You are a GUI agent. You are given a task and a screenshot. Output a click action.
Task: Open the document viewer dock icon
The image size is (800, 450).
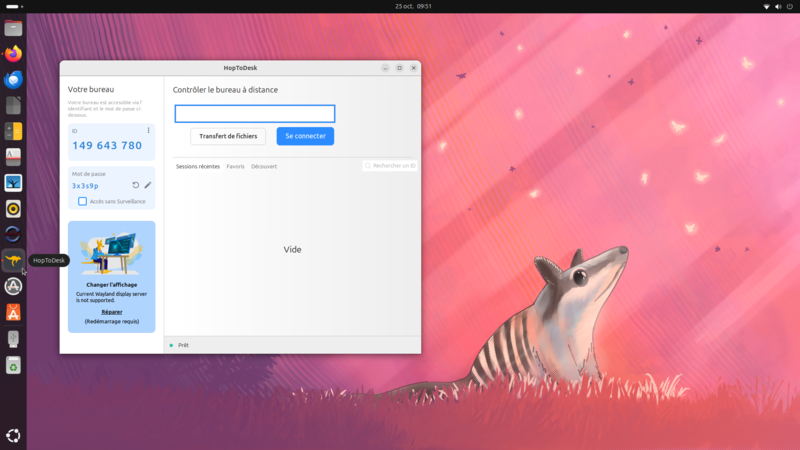(13, 157)
